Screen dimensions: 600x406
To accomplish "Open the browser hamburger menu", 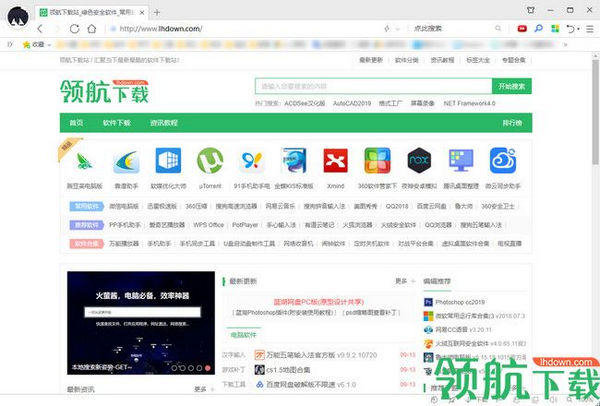I will tap(590, 29).
